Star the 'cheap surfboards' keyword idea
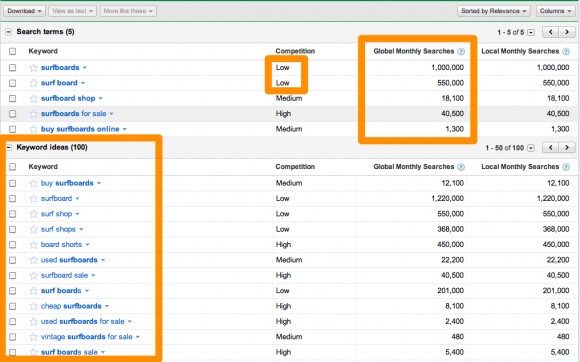This screenshot has width=580, height=362. tap(34, 306)
